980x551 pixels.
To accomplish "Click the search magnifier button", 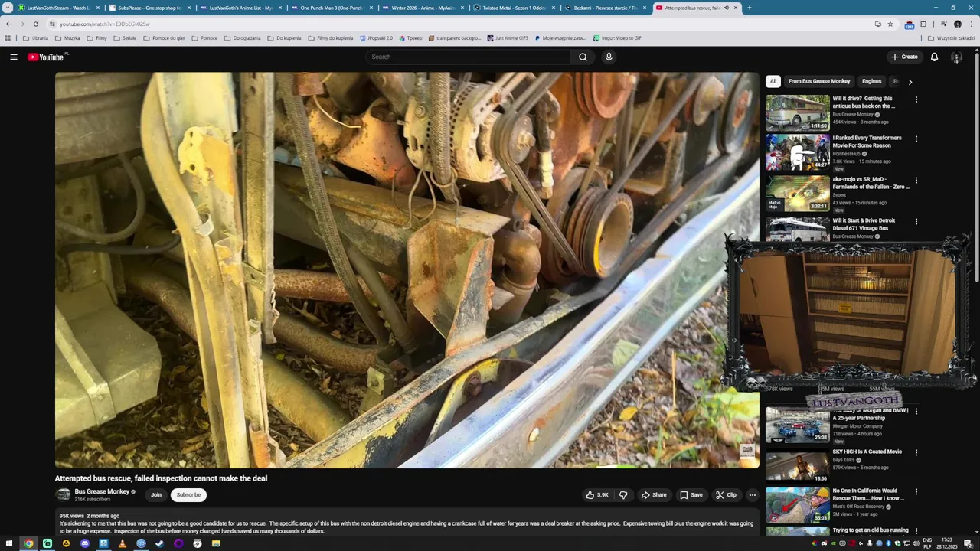I will 583,57.
